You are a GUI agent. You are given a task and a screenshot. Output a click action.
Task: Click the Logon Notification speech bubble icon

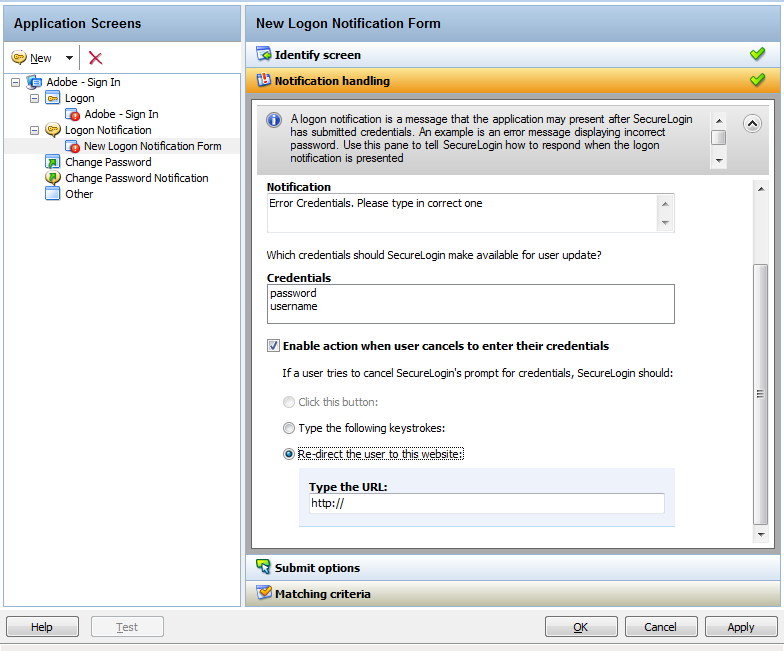[x=52, y=130]
